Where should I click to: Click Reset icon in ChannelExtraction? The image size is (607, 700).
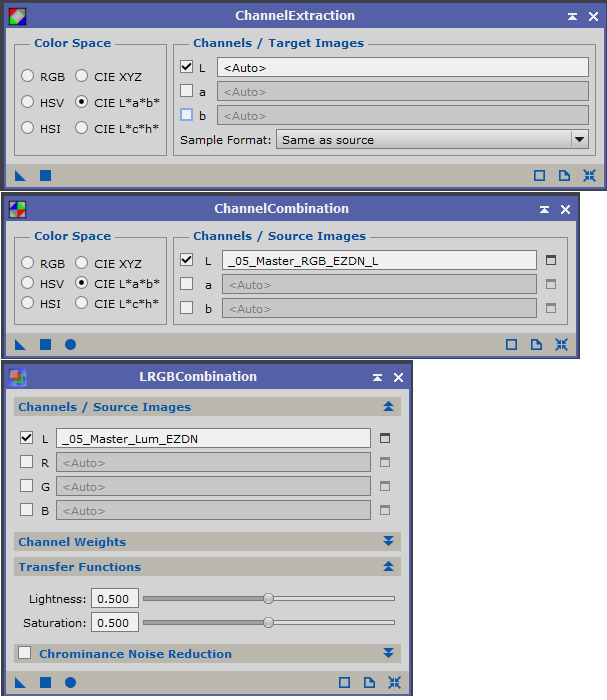click(590, 175)
